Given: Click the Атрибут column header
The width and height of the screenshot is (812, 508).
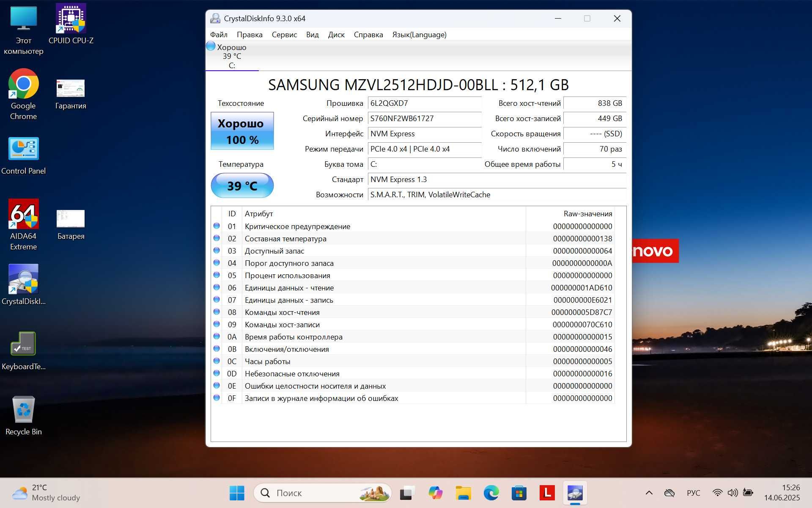Looking at the screenshot, I should point(384,214).
